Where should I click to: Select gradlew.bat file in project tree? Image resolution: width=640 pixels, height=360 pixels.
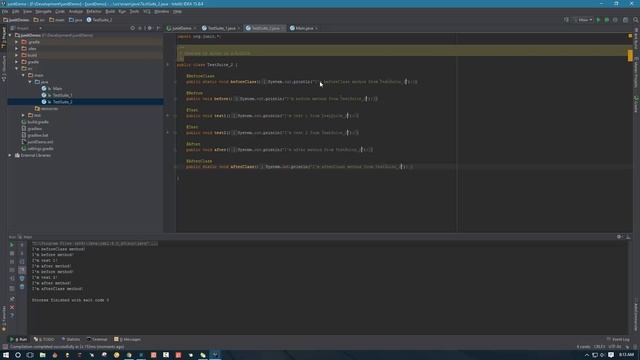pos(35,135)
